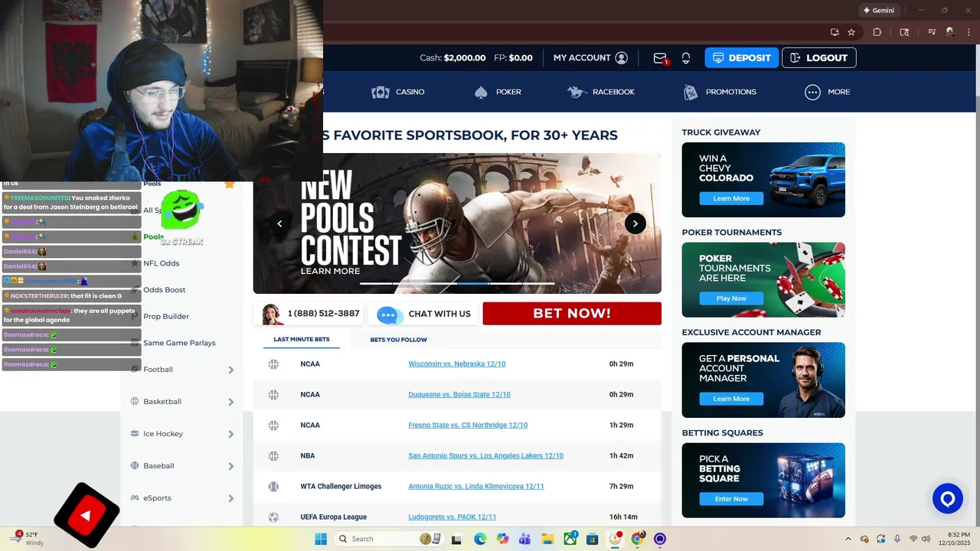
Task: Open Antonia Ruzic vs. Linda Klimovicova link
Action: tap(476, 487)
